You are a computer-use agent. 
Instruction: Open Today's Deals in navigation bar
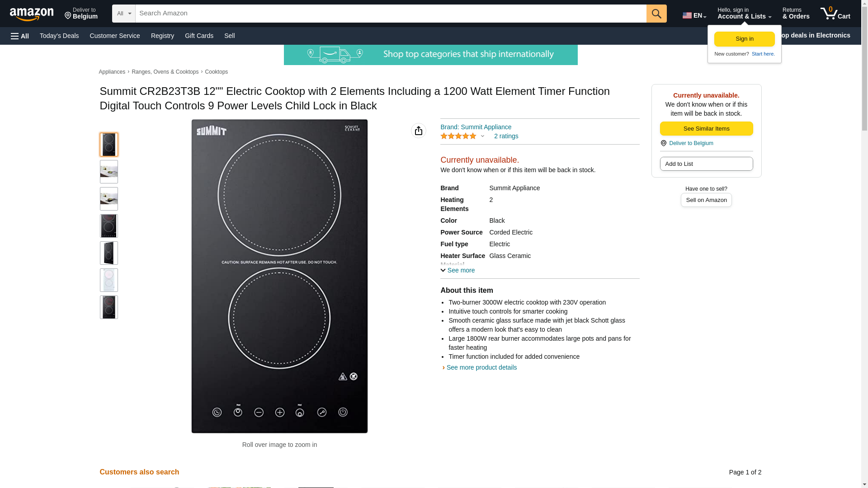[59, 36]
